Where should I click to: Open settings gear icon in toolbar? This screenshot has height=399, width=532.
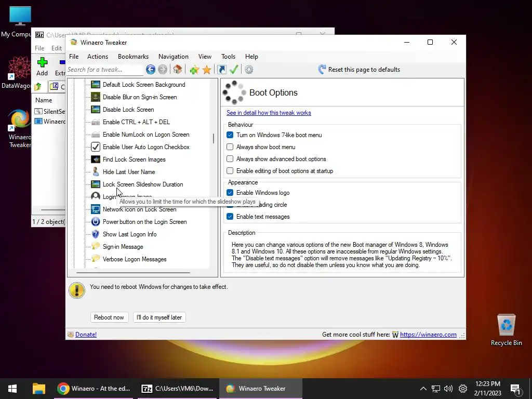(249, 70)
